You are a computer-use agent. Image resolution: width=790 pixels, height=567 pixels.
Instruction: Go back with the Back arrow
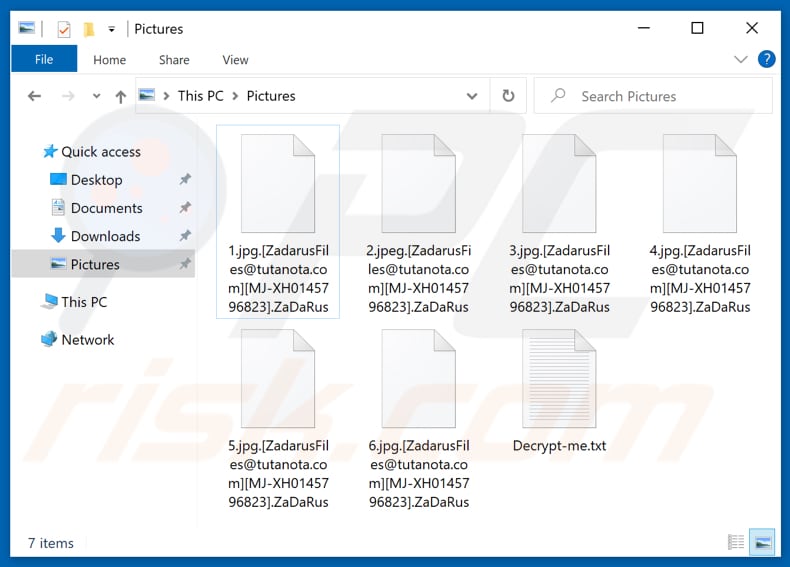[34, 96]
